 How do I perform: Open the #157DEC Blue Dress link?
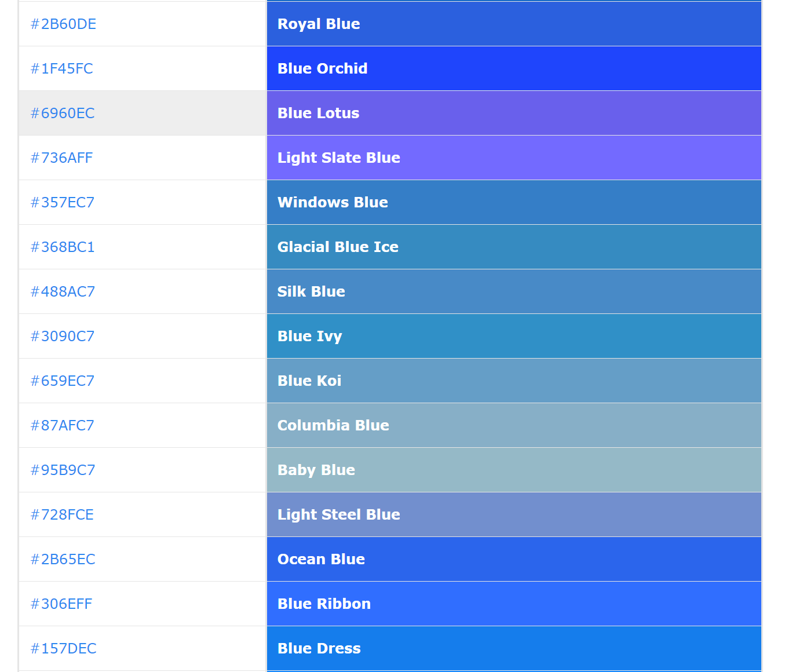point(63,648)
